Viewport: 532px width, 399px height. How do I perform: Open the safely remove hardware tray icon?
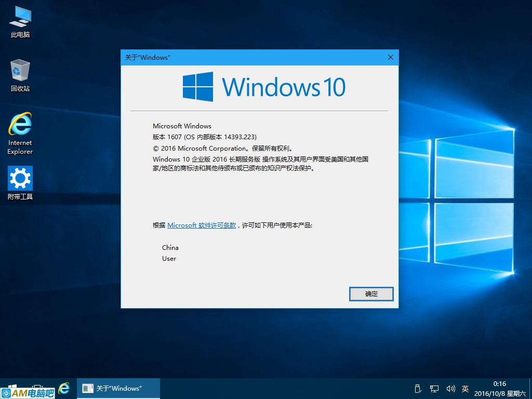pos(418,389)
